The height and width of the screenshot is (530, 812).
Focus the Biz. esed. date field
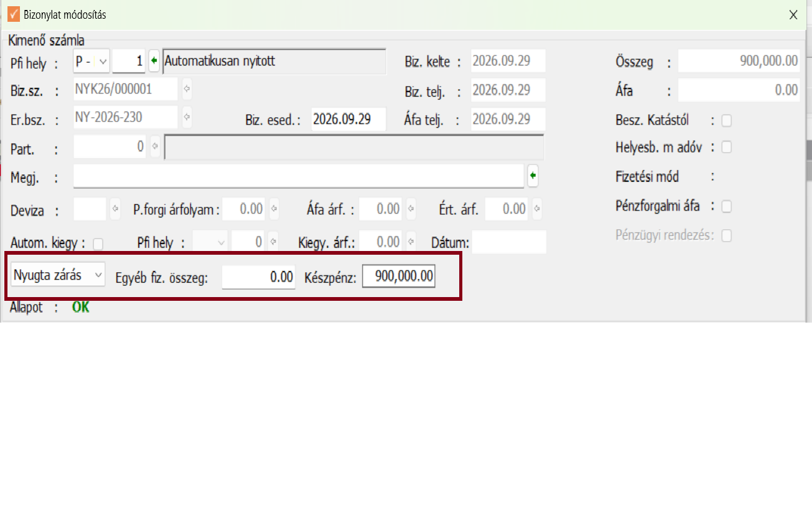(x=348, y=119)
